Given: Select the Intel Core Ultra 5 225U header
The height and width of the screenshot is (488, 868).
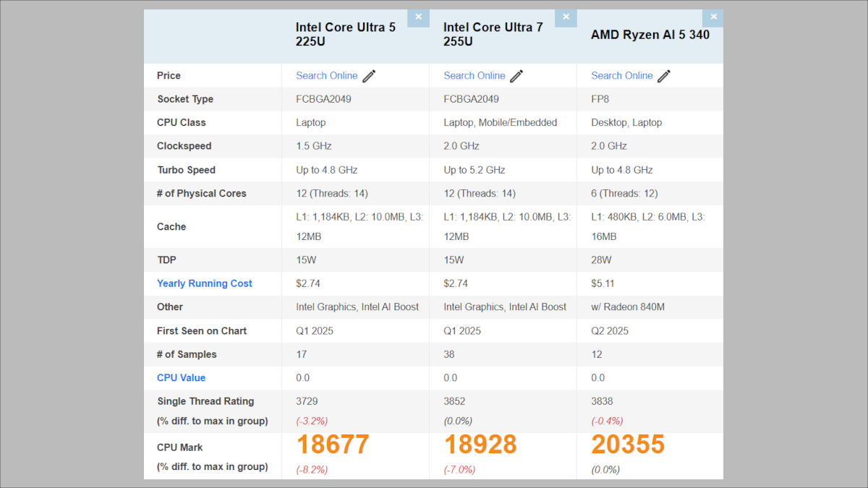Looking at the screenshot, I should [345, 35].
